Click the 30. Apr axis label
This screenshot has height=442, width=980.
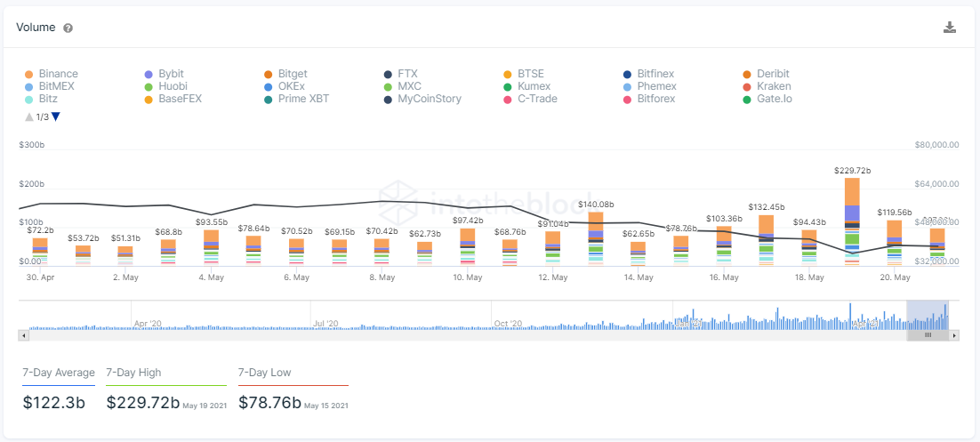coord(39,277)
